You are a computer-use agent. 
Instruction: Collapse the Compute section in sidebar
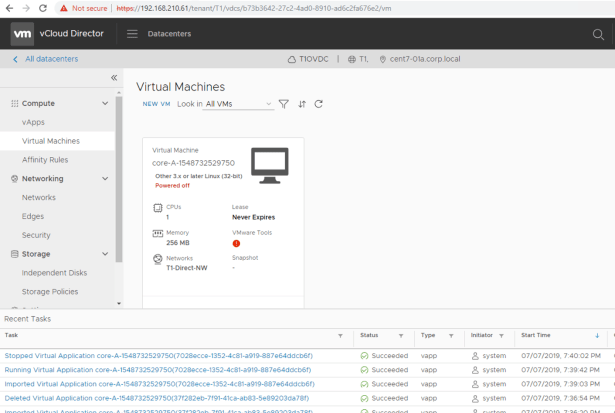coord(105,103)
